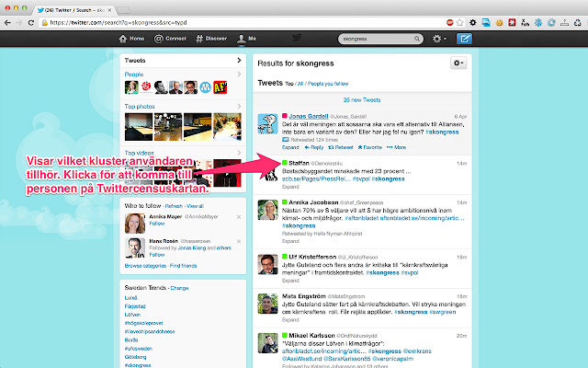Reload the page with refresh icon

click(31, 23)
